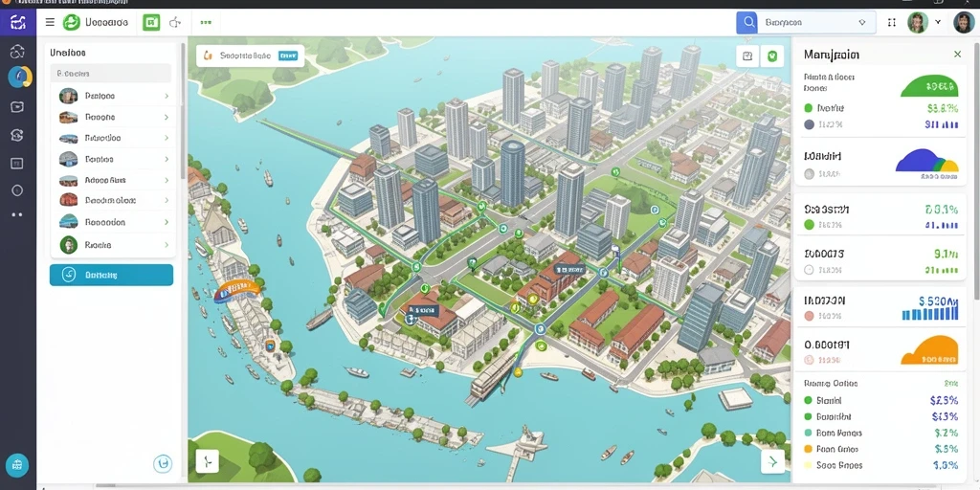Open the folder icon in left sidebar
Screen dimensions: 980x490
(17, 107)
